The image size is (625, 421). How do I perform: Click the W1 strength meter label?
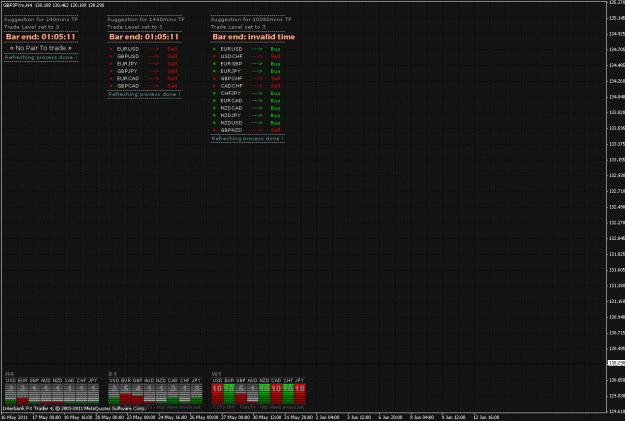[216, 374]
